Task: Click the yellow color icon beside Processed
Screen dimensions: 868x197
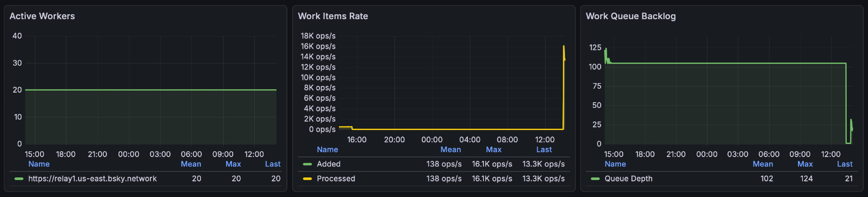Action: click(x=307, y=179)
